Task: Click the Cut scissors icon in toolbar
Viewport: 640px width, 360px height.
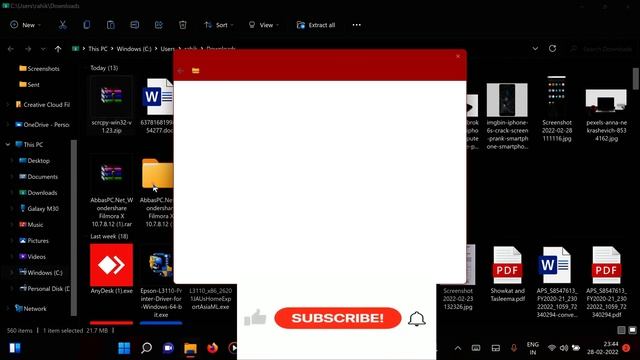Action: pyautogui.click(x=62, y=25)
